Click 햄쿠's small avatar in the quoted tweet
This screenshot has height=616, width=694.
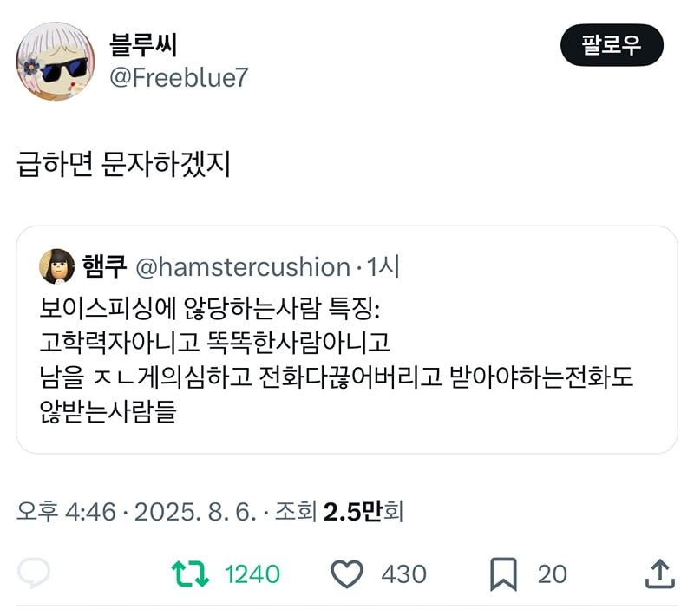[57, 265]
